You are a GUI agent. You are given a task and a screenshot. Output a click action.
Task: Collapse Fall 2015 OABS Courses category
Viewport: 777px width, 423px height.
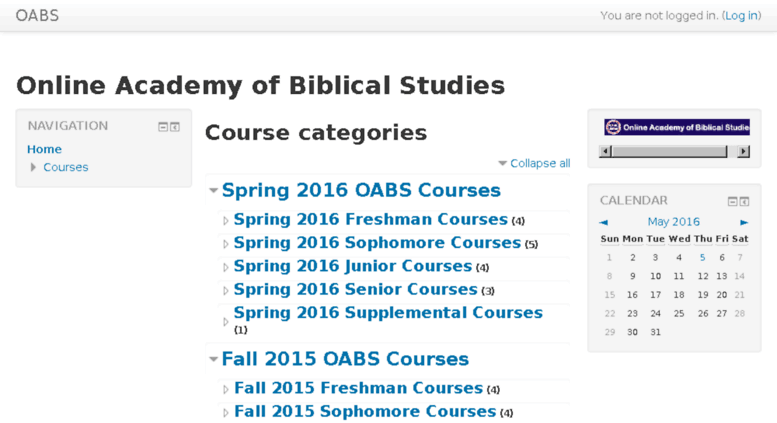[x=214, y=359]
